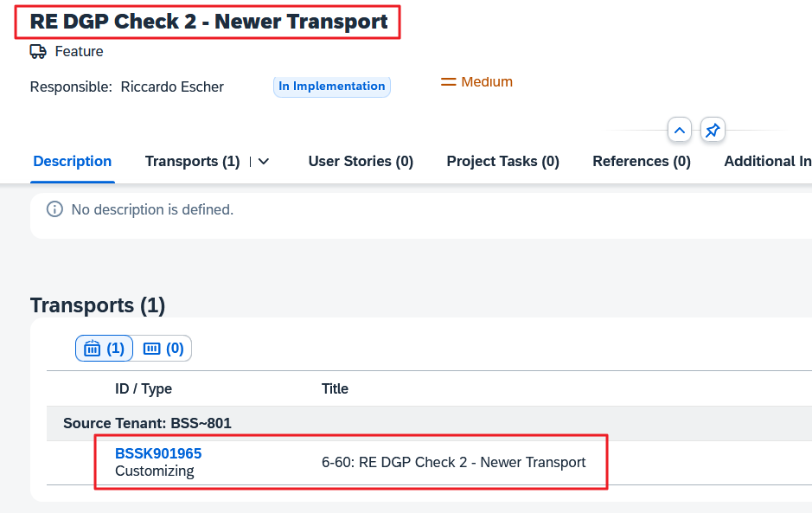Go to the User Stories (0) tab

[x=361, y=162]
